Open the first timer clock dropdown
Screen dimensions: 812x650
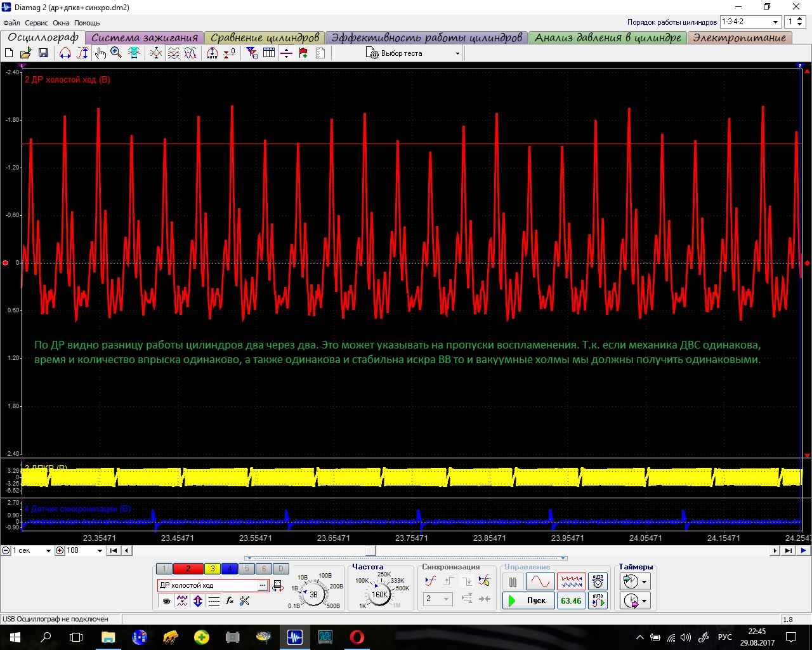[x=636, y=581]
